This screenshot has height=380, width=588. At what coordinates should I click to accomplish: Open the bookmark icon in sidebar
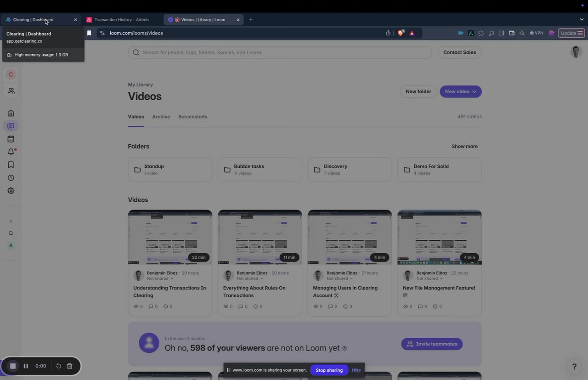click(x=11, y=164)
